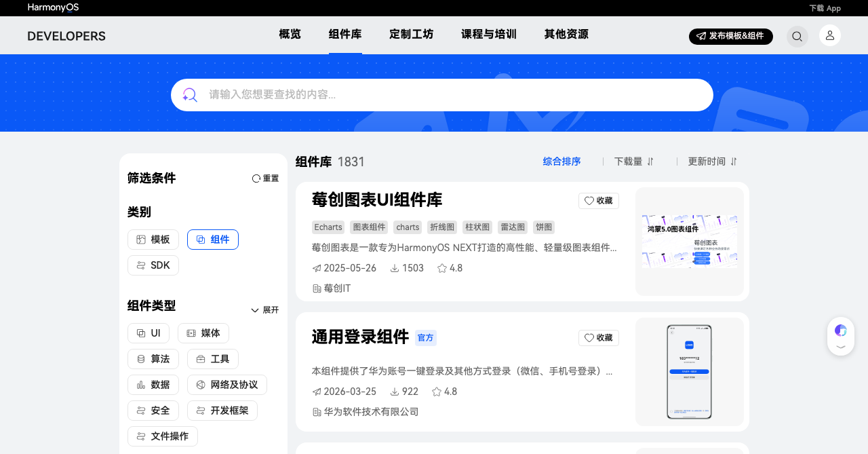
Task: Select 综合排序 sorting option
Action: [x=562, y=162]
